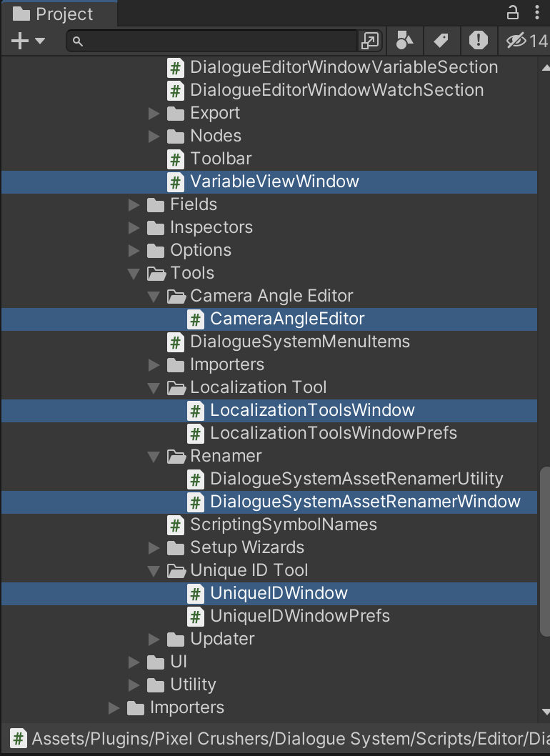Open search in new window icon
This screenshot has width=550, height=756.
pos(370,41)
